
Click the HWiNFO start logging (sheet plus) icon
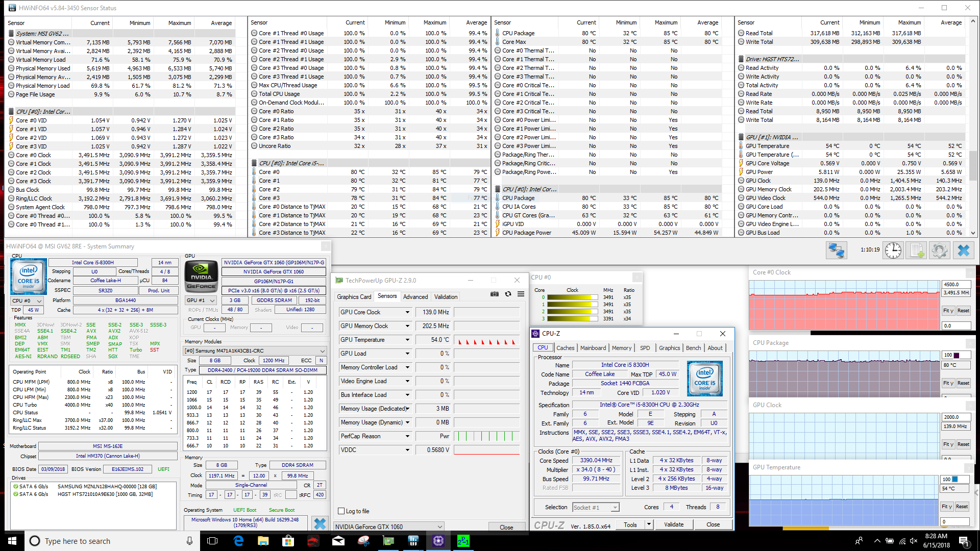coord(917,251)
